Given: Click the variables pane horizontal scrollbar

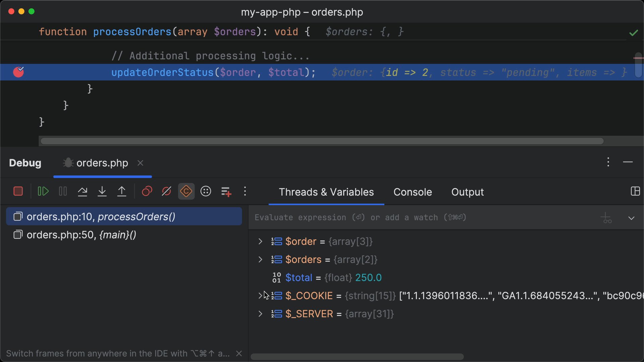Looking at the screenshot, I should 357,357.
